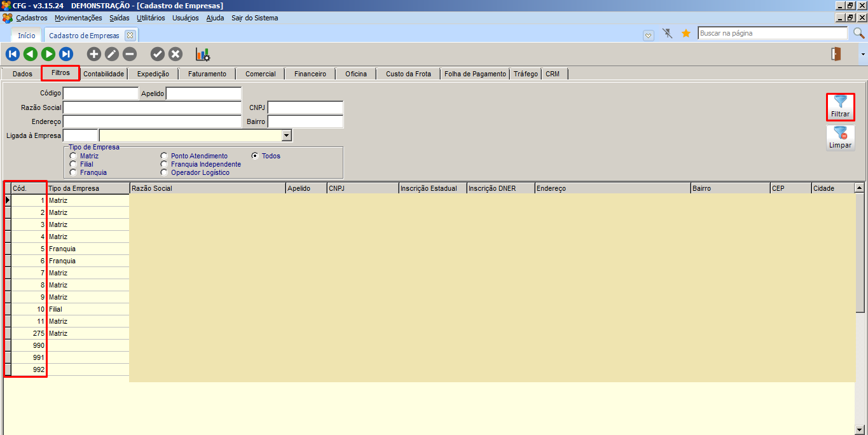Choose the Franquia Independente option
Screen dimensions: 868x435
click(x=165, y=164)
